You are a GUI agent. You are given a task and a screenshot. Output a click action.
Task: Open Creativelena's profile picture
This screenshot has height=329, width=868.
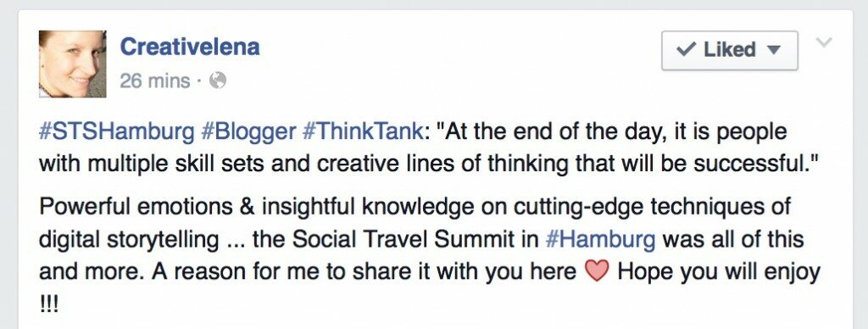coord(72,64)
